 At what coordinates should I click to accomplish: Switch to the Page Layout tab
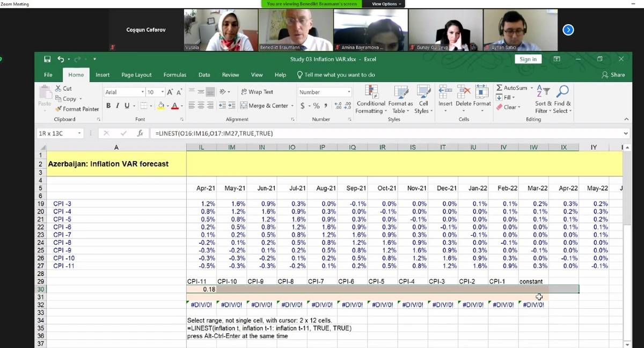136,75
